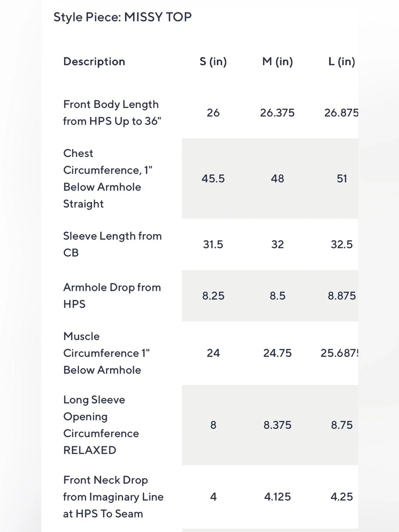
Task: Select the 51 chest value for size L
Action: [342, 178]
